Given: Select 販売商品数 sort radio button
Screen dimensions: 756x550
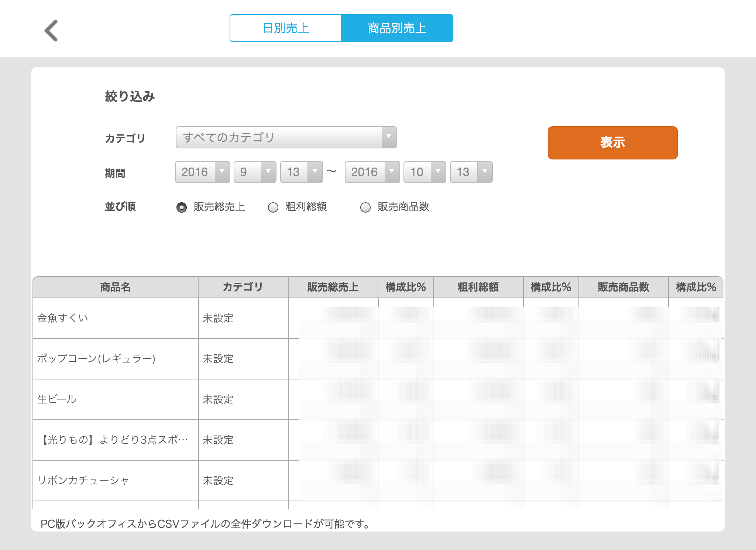Looking at the screenshot, I should pos(365,207).
